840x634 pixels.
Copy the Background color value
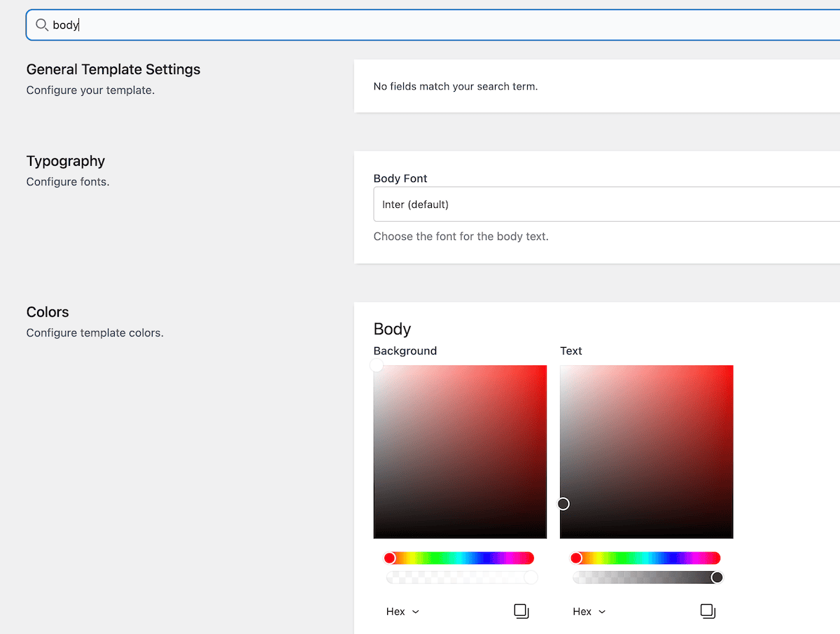(521, 611)
